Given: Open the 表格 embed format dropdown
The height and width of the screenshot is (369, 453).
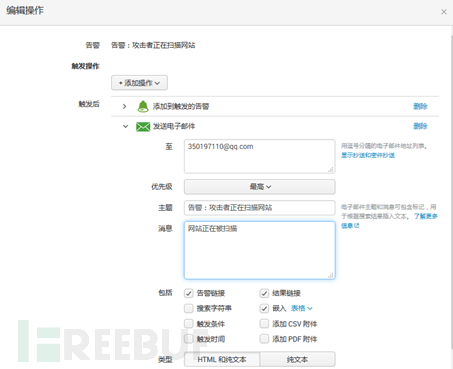Looking at the screenshot, I should [x=302, y=308].
